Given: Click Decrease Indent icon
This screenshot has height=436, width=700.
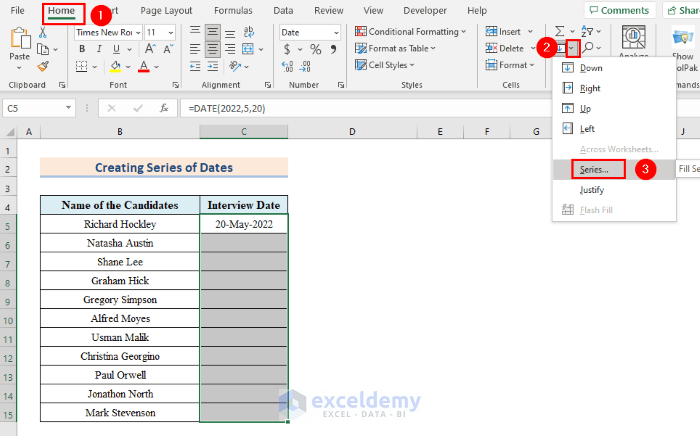Looking at the screenshot, I should (x=195, y=66).
